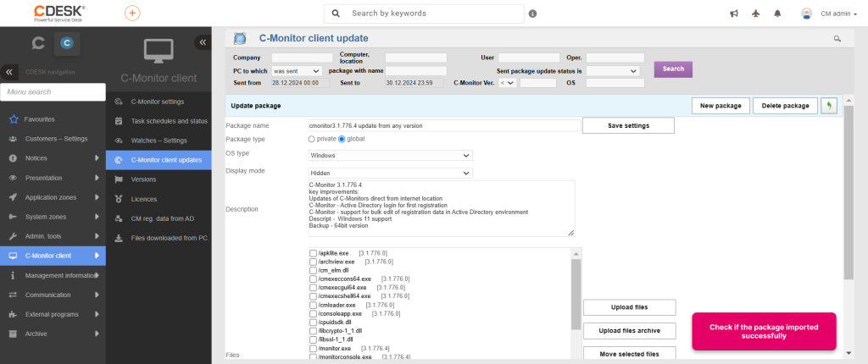Click the Company filter field

tap(302, 58)
